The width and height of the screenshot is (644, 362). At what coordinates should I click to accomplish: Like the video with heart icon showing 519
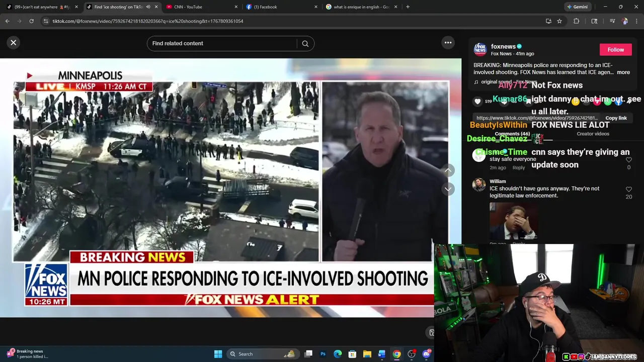pyautogui.click(x=477, y=102)
